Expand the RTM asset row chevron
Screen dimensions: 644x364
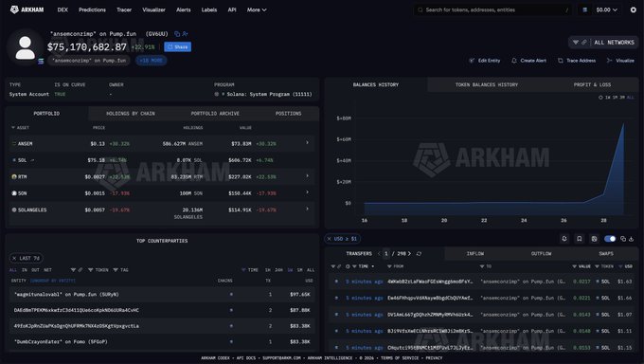pos(307,176)
